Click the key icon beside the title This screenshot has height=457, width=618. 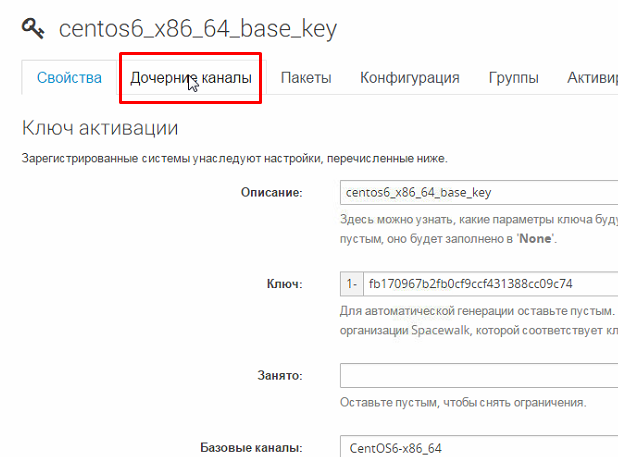(33, 29)
